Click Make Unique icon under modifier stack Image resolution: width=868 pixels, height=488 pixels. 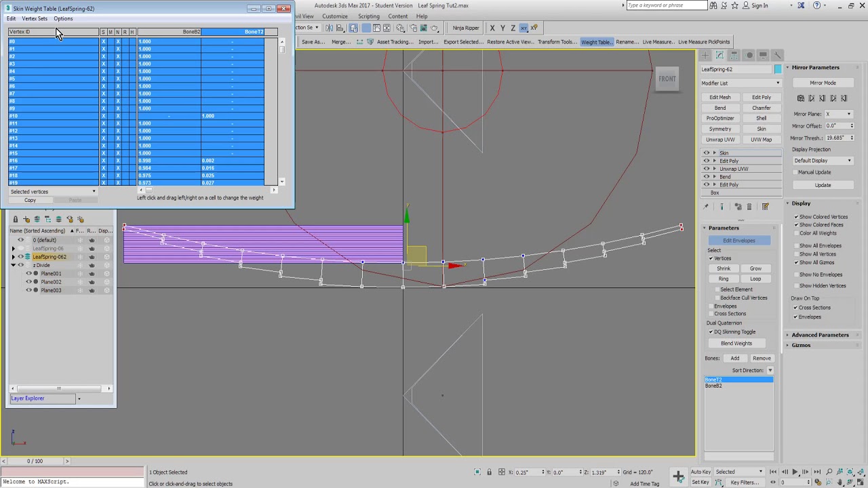[x=738, y=207]
